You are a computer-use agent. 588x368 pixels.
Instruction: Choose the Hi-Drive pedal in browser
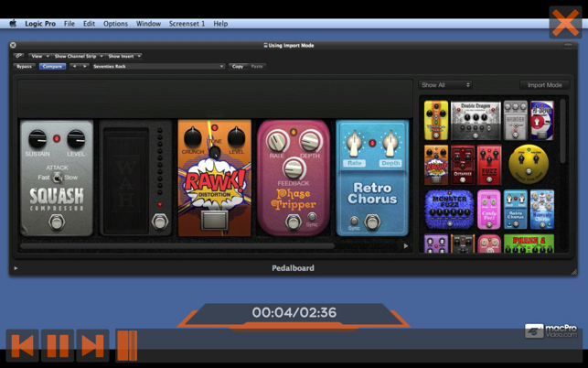click(x=542, y=120)
